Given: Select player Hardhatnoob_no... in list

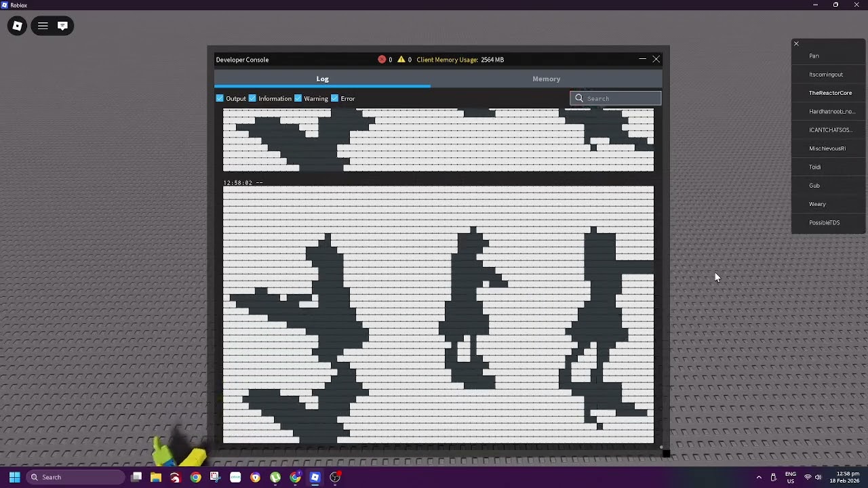Looking at the screenshot, I should coord(829,111).
